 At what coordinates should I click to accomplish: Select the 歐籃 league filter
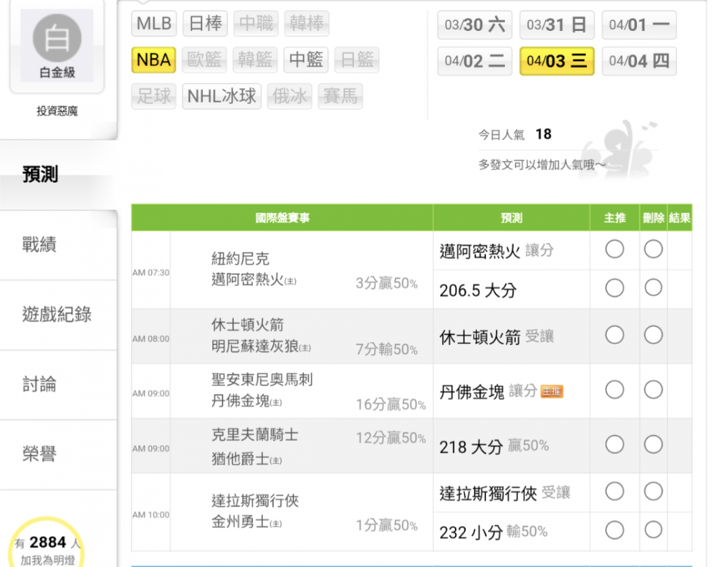(204, 60)
